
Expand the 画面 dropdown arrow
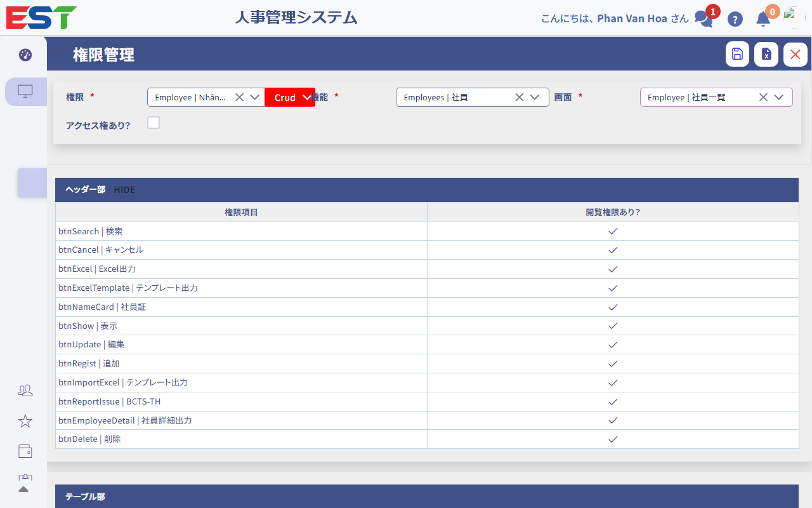[779, 97]
